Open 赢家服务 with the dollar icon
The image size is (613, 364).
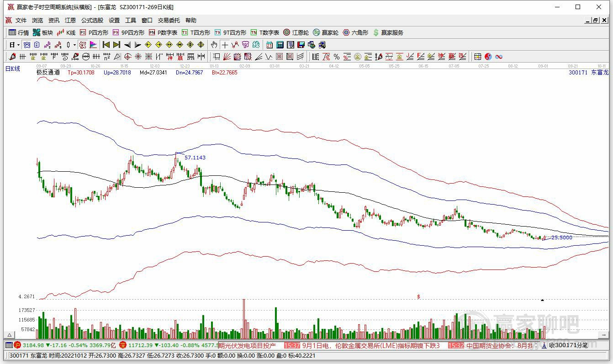pyautogui.click(x=388, y=32)
